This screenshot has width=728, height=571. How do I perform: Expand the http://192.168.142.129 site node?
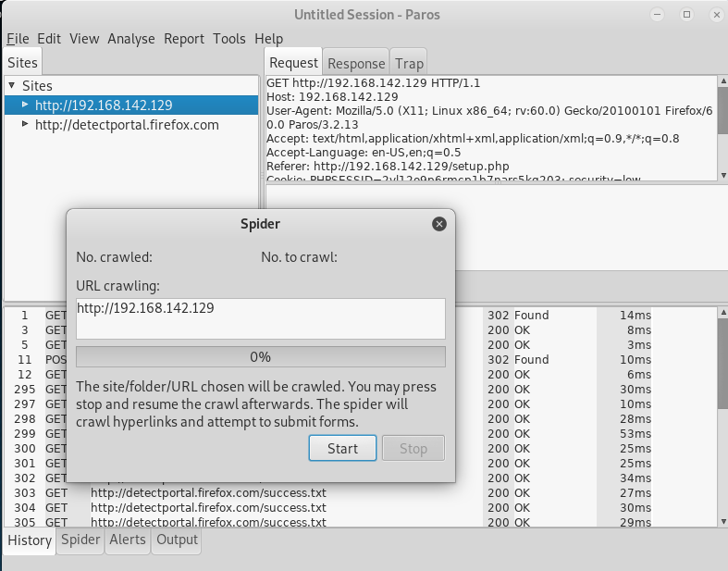[25, 105]
